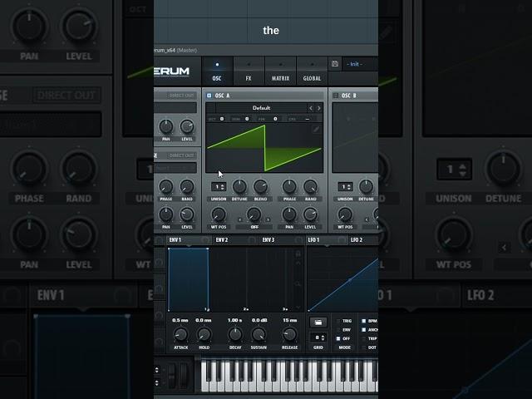The image size is (532, 399).
Task: Enable the TRIP checkbox
Action: coord(364,338)
